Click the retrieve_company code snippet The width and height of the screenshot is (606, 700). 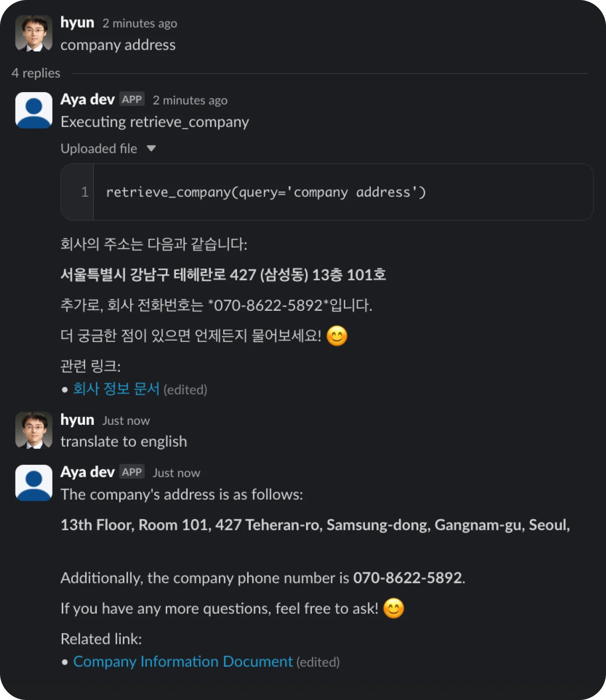coord(266,192)
